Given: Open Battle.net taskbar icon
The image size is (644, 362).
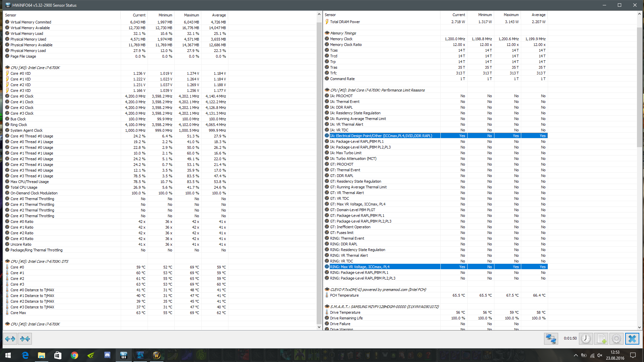Looking at the screenshot, I should [140, 355].
